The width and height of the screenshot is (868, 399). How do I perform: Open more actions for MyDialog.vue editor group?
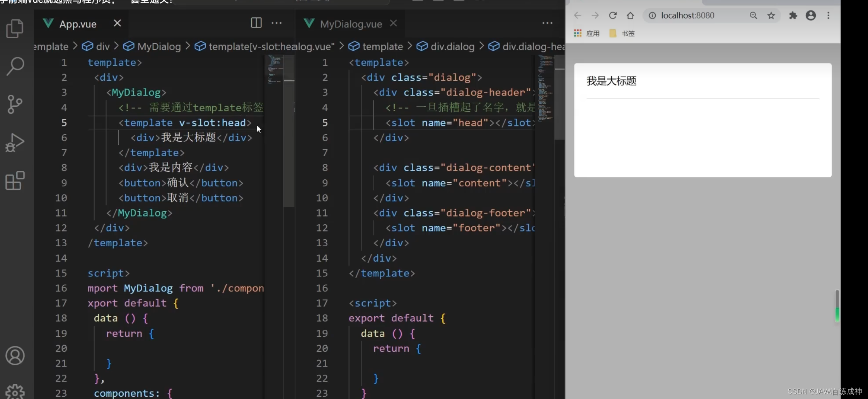click(547, 23)
